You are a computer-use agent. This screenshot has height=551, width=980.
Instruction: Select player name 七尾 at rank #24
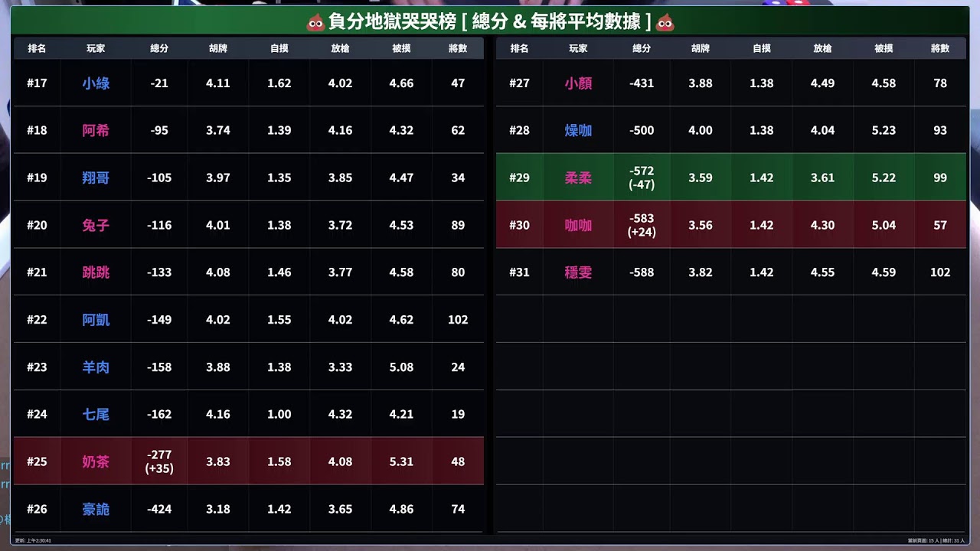[x=96, y=414]
